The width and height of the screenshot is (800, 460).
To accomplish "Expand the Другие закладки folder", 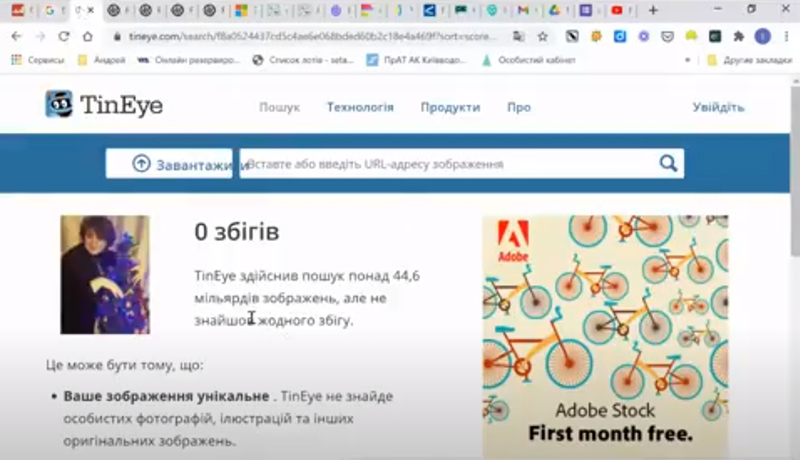I will coord(750,60).
